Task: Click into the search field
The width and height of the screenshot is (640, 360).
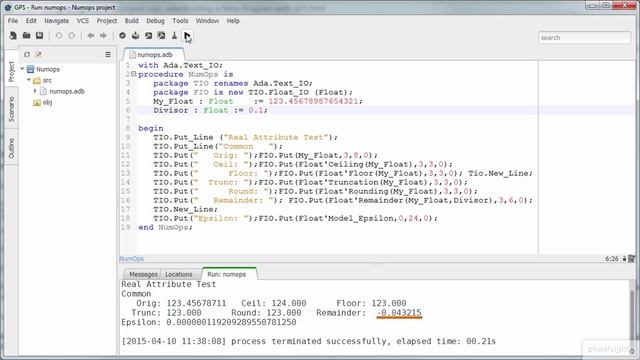Action: 584,38
